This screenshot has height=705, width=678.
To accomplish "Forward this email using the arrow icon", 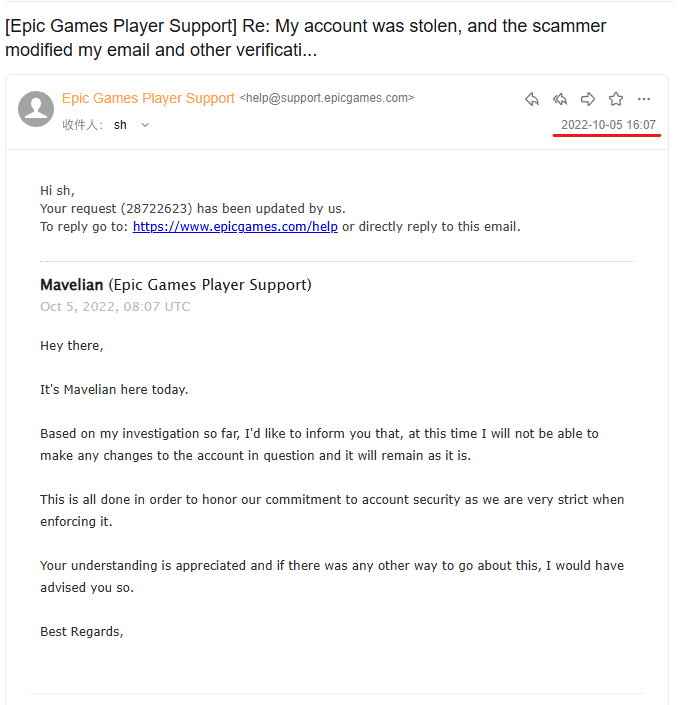I will (x=588, y=99).
